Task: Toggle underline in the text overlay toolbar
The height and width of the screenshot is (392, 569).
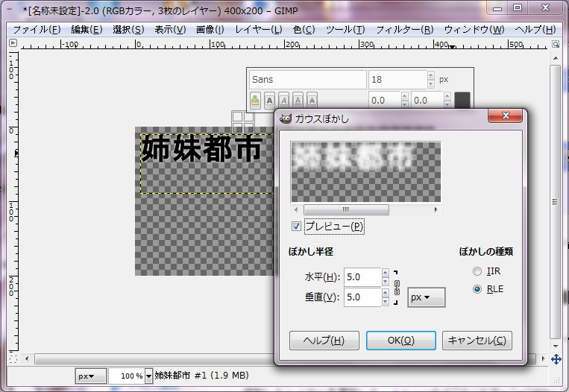Action: pos(298,101)
